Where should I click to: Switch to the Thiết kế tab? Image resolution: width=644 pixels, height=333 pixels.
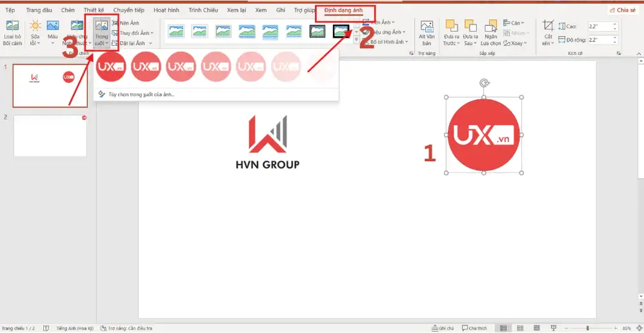coord(94,10)
